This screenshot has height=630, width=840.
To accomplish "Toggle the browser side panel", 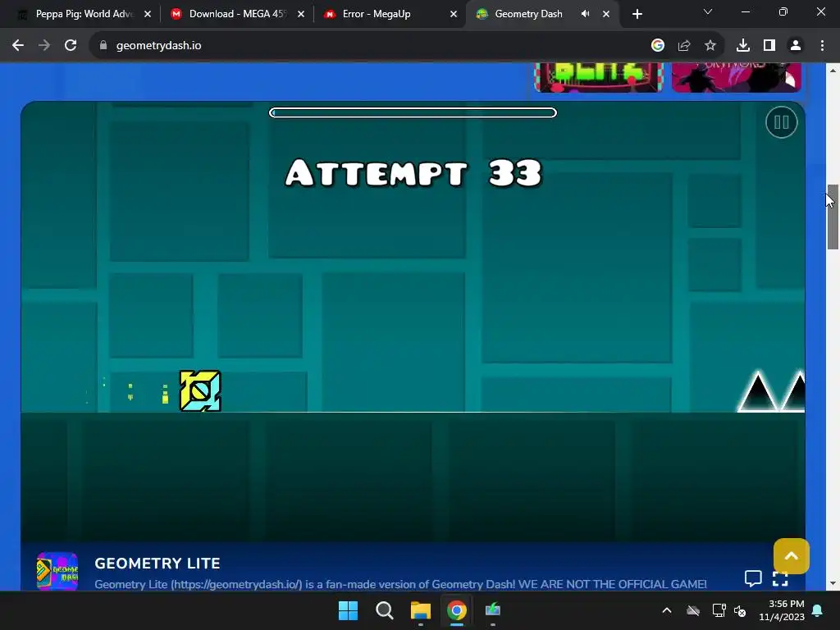I will tap(769, 46).
